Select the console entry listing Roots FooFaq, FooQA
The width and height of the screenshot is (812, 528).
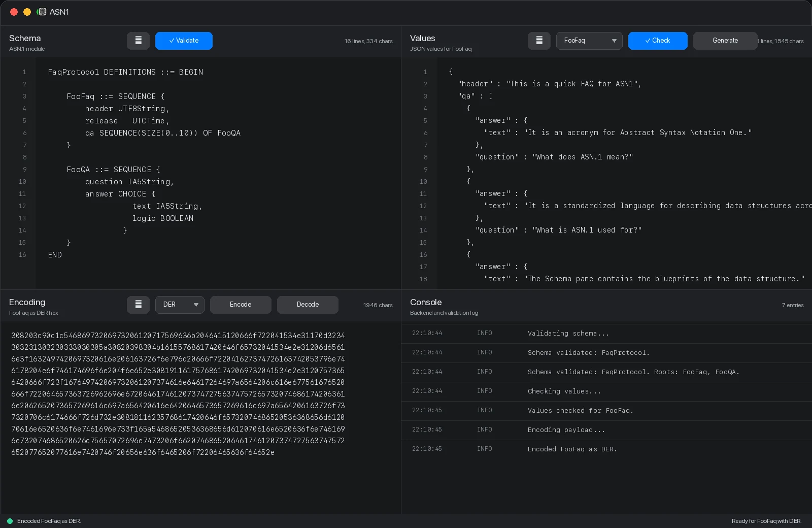click(x=606, y=372)
